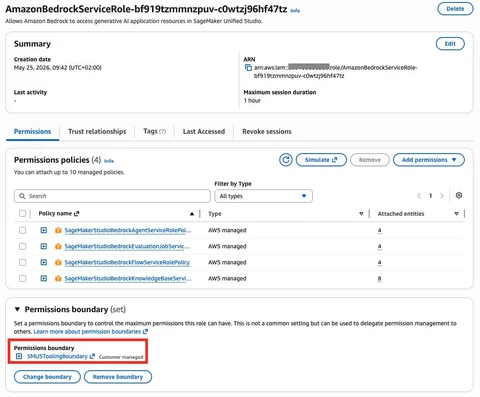Go to next policies page arrow

tap(442, 196)
